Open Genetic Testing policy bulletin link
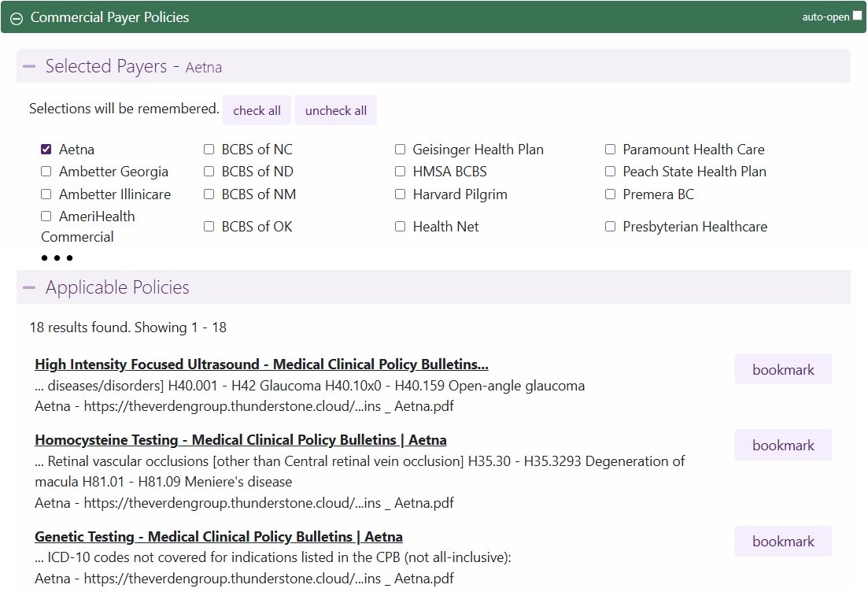Viewport: 868px width, 592px height. tap(219, 537)
